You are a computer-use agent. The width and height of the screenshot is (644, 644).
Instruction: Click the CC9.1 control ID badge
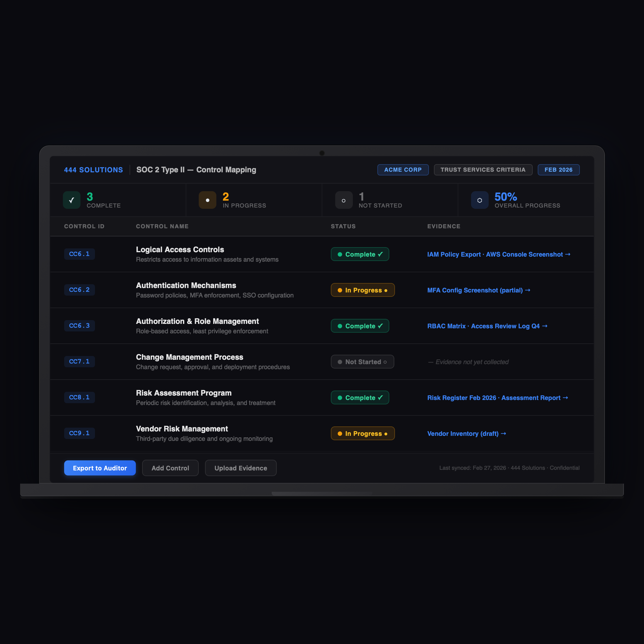pos(79,433)
